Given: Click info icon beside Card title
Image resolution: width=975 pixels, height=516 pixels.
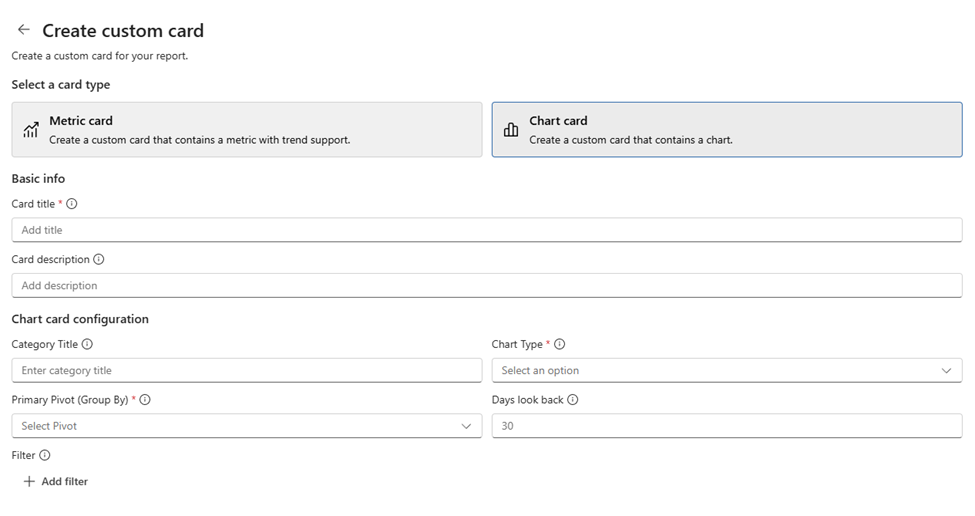Looking at the screenshot, I should [72, 204].
